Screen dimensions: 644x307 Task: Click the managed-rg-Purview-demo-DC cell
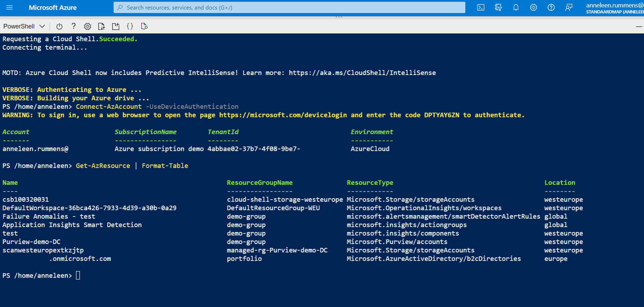point(277,250)
